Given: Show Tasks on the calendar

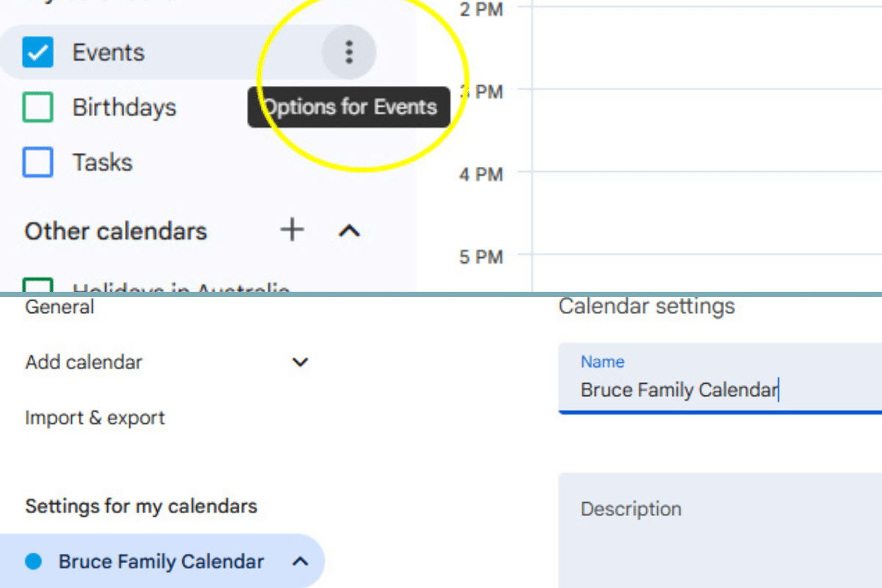Looking at the screenshot, I should 37,162.
